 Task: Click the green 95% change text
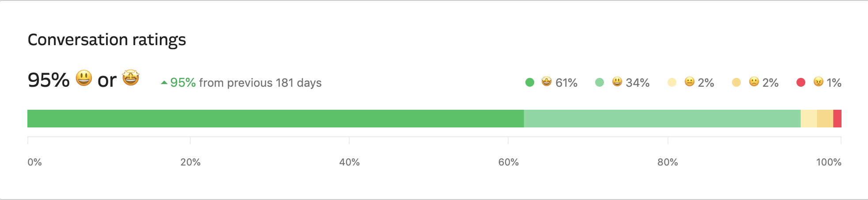tap(183, 83)
